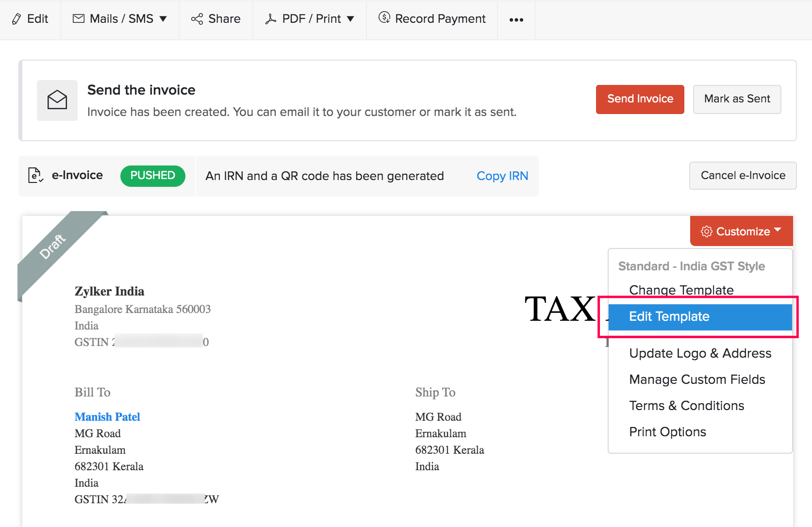This screenshot has height=527, width=812.
Task: Click the Record Payment coin icon
Action: pos(384,18)
